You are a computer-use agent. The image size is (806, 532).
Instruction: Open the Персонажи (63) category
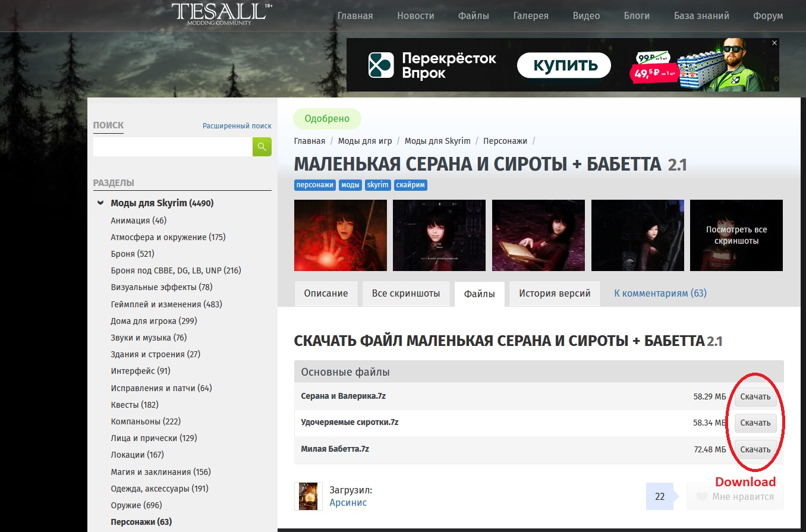(x=141, y=522)
